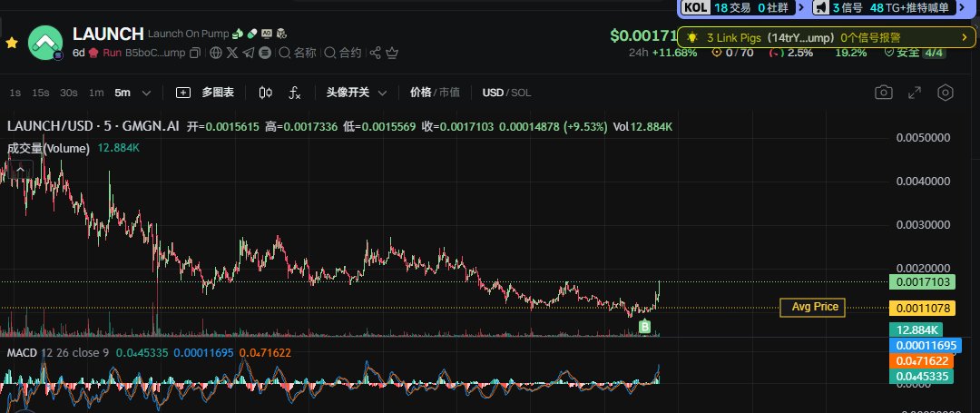980x413 pixels.
Task: Open multi-chart (多图表) view
Action: pyautogui.click(x=218, y=93)
